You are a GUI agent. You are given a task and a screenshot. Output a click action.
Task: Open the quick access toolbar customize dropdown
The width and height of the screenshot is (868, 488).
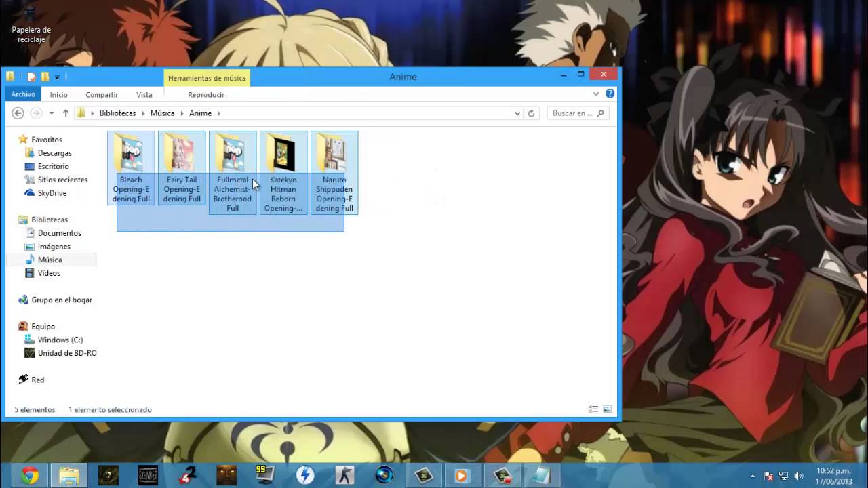57,77
